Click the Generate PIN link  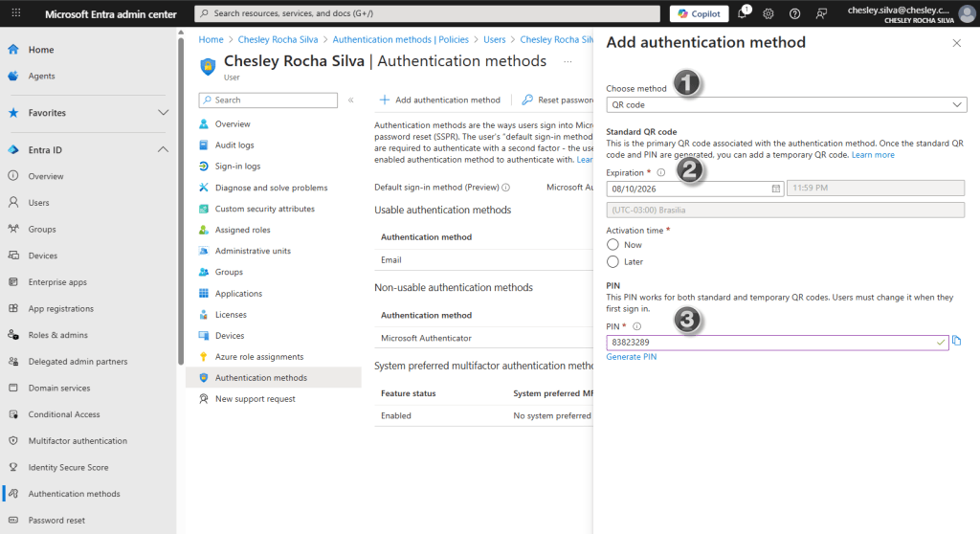(x=631, y=357)
